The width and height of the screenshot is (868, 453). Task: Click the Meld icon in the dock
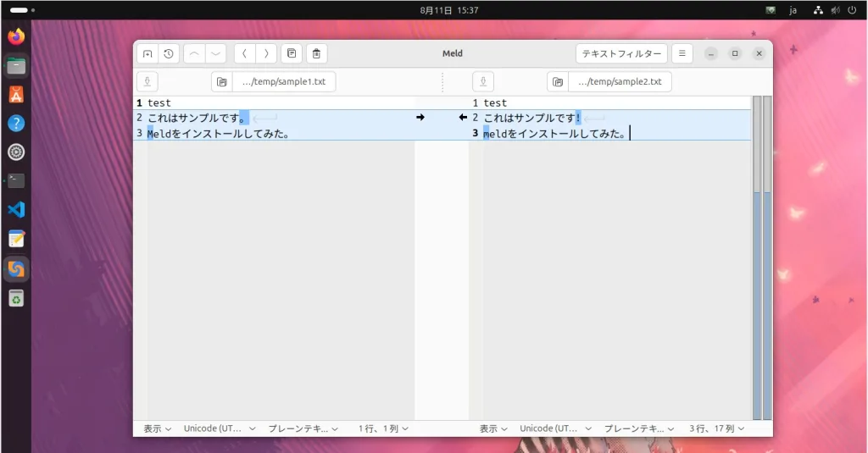click(x=16, y=269)
